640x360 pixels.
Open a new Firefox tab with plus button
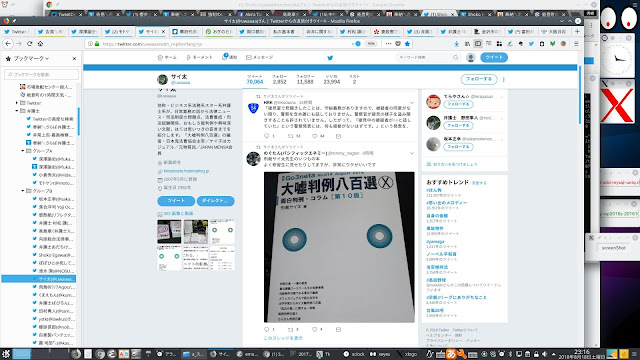coord(577,31)
